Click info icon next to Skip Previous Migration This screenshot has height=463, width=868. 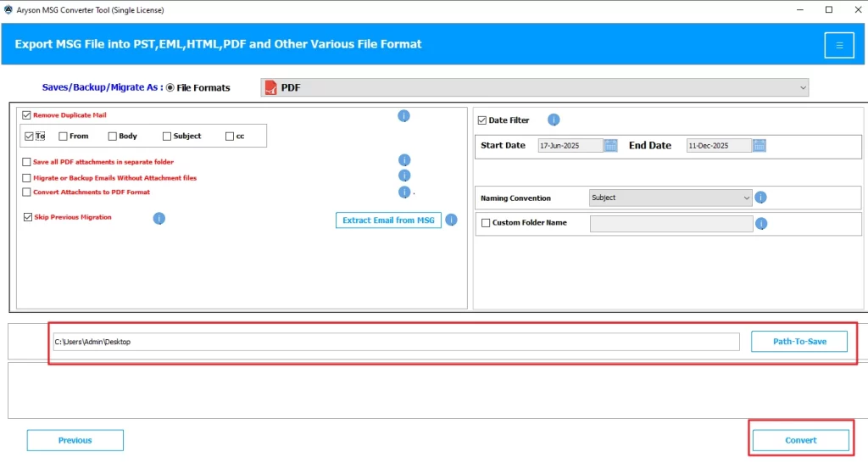click(159, 218)
